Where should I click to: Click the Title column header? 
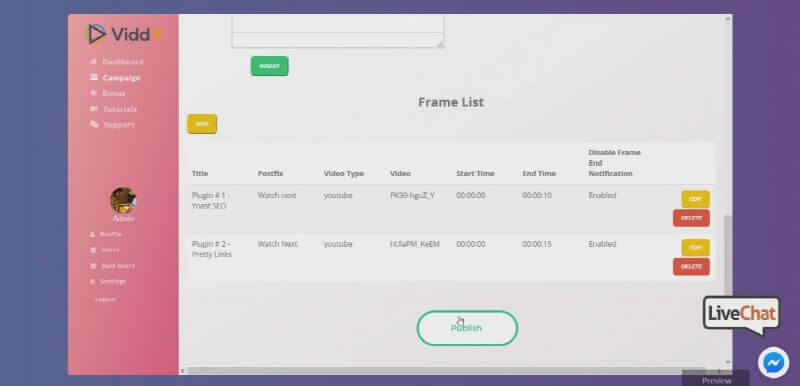(199, 173)
